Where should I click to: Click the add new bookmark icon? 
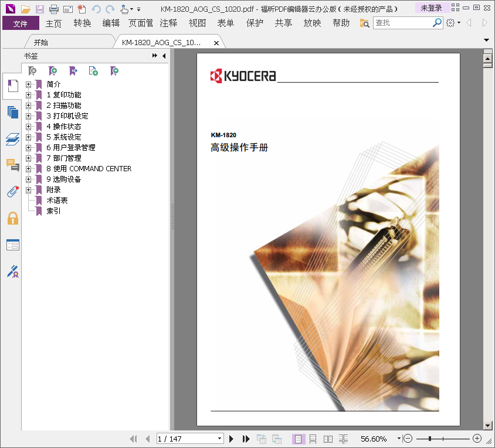[52, 71]
